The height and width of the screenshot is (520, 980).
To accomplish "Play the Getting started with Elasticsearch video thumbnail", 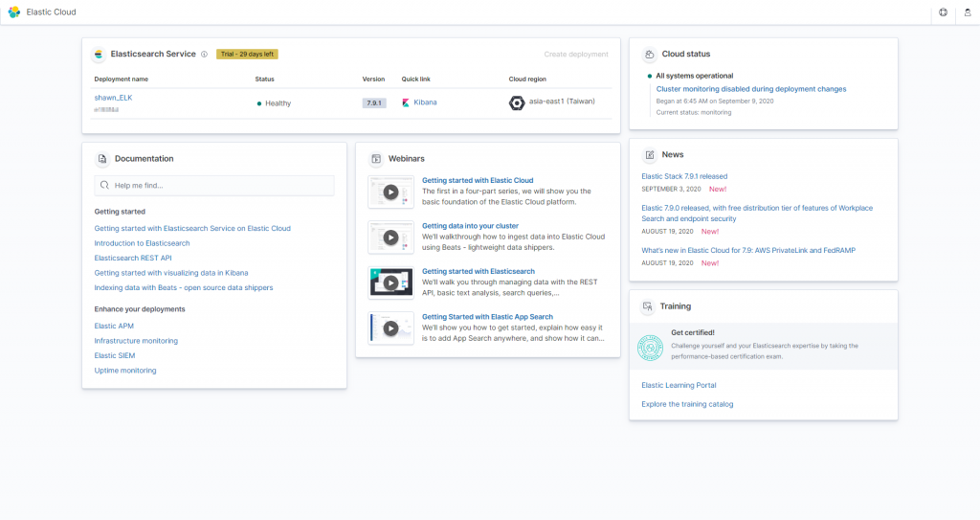I will click(x=390, y=283).
